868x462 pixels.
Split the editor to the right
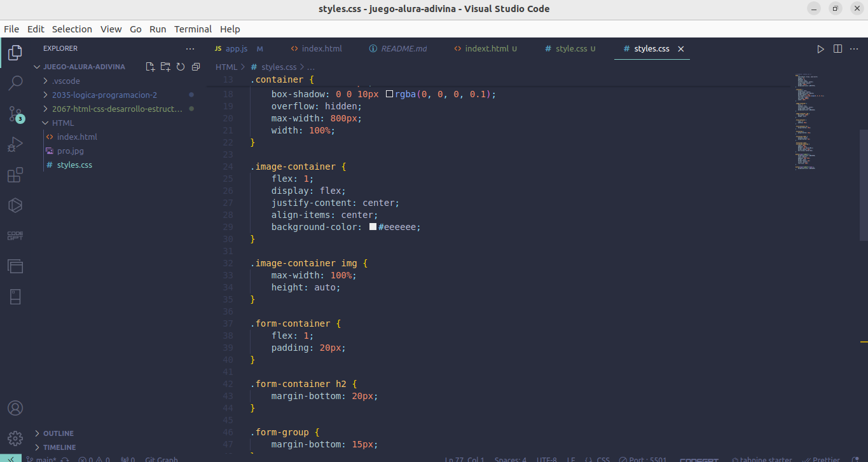837,49
